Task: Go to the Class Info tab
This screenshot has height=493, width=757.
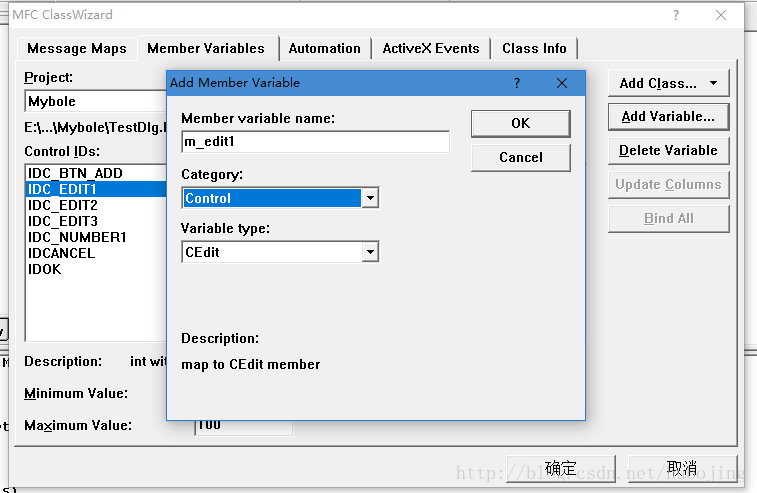Action: (534, 48)
